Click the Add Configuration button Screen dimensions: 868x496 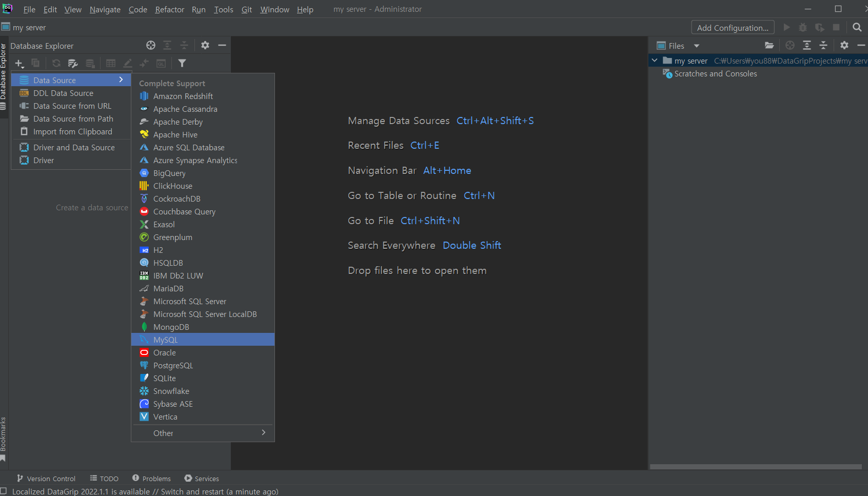tap(733, 28)
